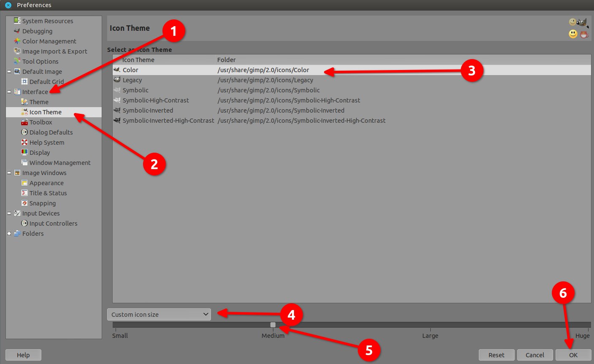594x364 pixels.
Task: Click the Help button
Action: coord(23,355)
